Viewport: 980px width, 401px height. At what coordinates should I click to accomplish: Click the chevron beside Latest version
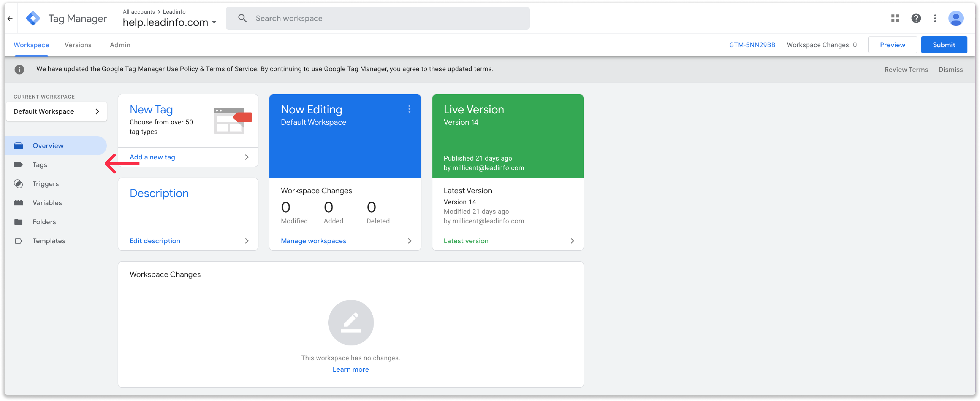point(572,241)
